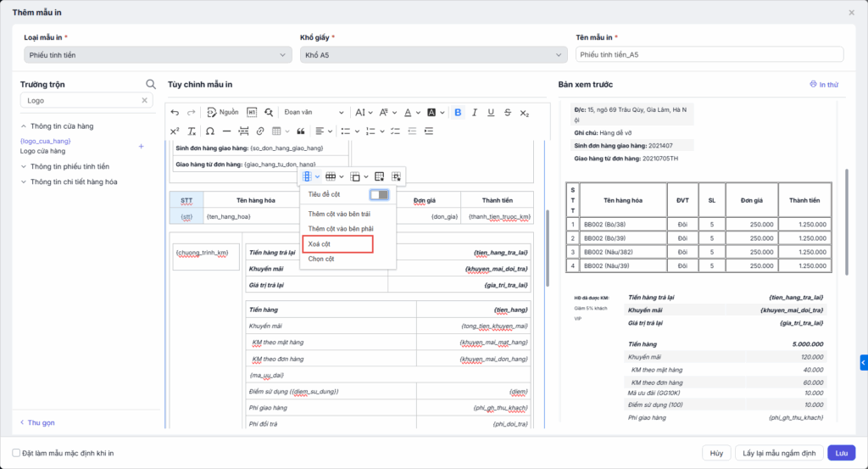
Task: Insert a special character (omega icon)
Action: click(x=210, y=131)
